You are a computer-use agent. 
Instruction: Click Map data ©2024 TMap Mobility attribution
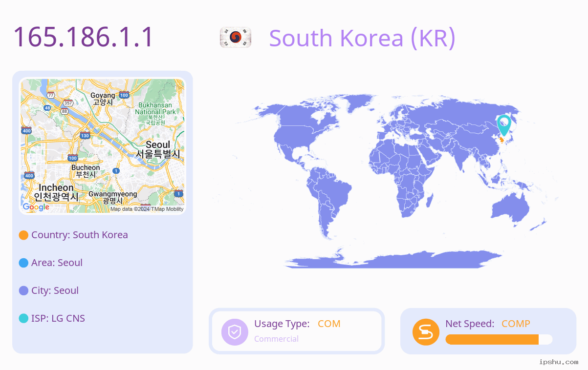tap(147, 209)
